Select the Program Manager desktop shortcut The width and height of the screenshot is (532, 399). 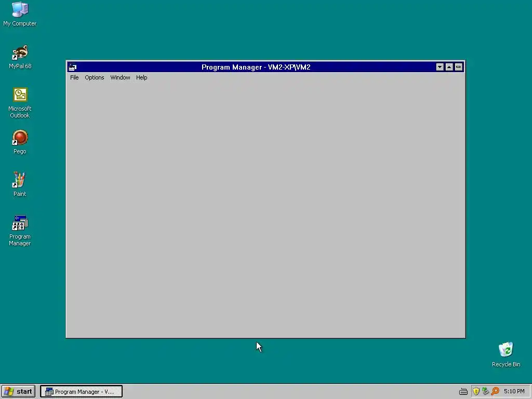point(20,230)
